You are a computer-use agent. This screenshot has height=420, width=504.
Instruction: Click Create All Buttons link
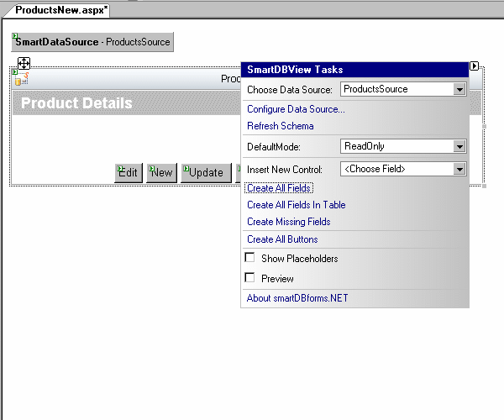pos(282,239)
